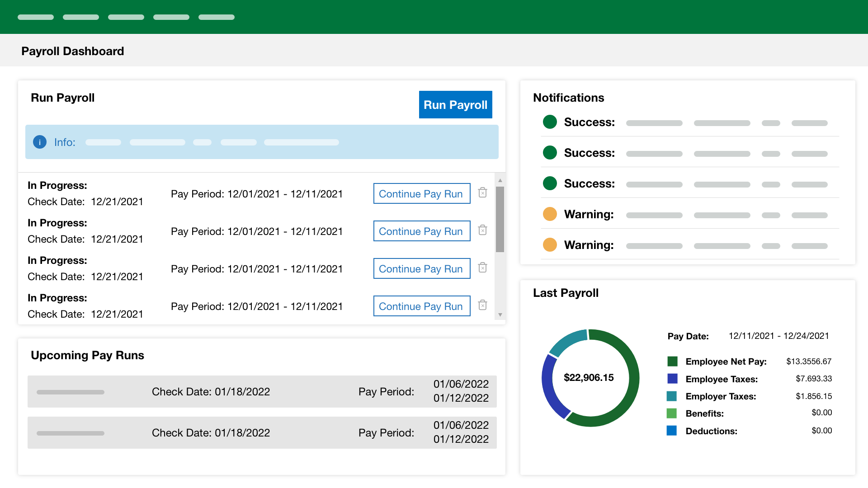Image resolution: width=868 pixels, height=488 pixels.
Task: Open the third green navigation menu item
Action: (x=126, y=17)
